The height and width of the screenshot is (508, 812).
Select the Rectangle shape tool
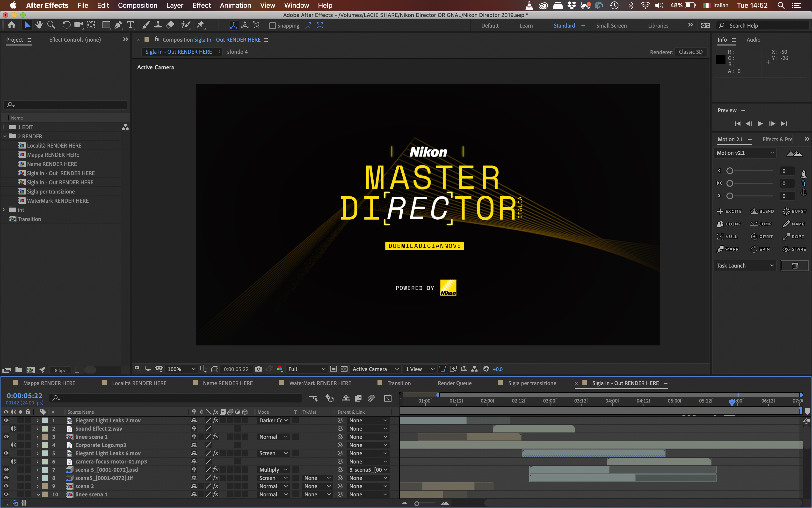click(106, 25)
